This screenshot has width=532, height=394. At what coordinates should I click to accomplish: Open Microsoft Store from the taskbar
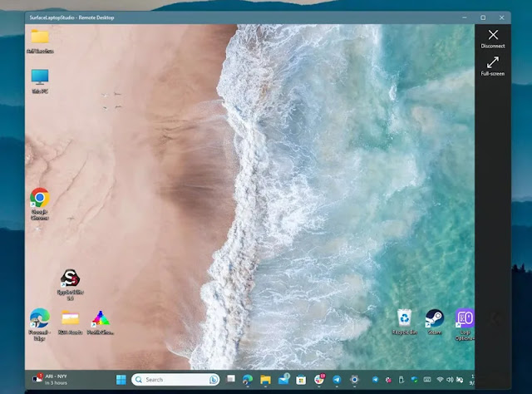[x=301, y=380]
